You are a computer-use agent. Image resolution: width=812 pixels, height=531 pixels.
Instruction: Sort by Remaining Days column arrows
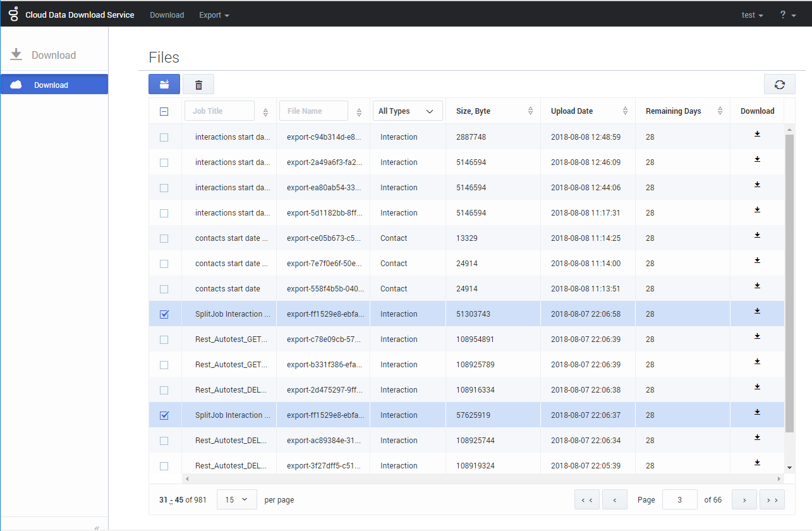(720, 111)
